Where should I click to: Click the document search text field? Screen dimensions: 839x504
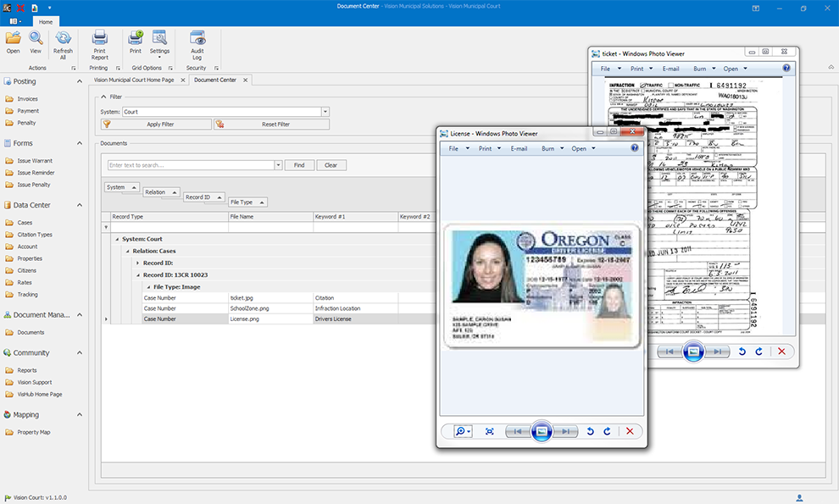[191, 165]
